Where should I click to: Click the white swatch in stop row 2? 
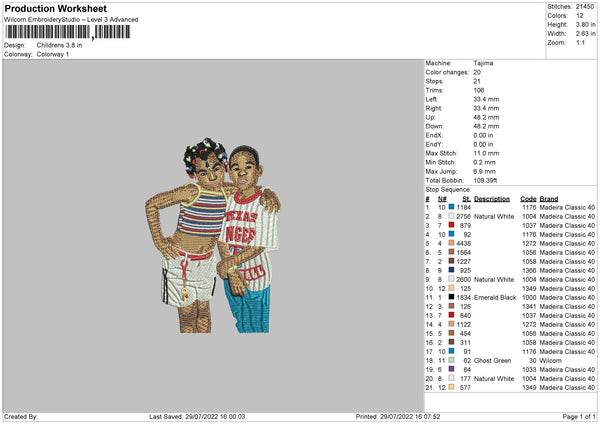pyautogui.click(x=452, y=216)
